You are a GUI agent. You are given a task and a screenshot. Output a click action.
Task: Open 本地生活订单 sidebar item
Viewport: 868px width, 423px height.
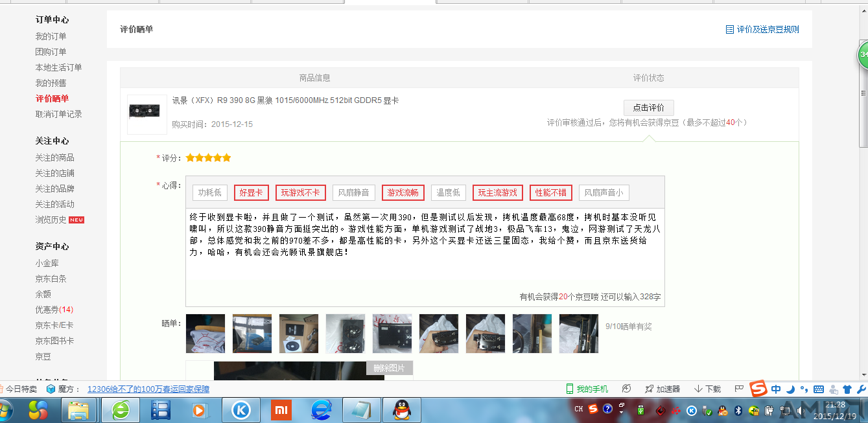coord(58,67)
